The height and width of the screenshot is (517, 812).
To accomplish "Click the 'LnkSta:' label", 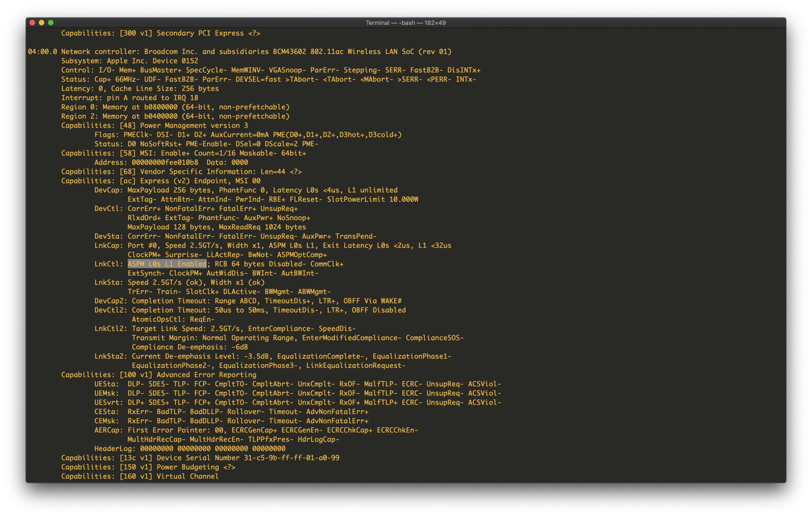I will [x=108, y=283].
